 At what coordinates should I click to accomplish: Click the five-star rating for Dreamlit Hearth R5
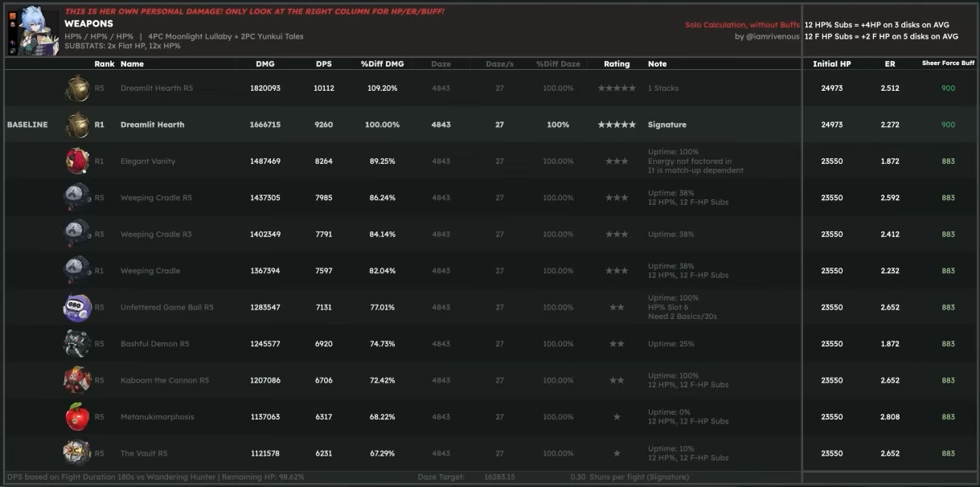pos(617,88)
